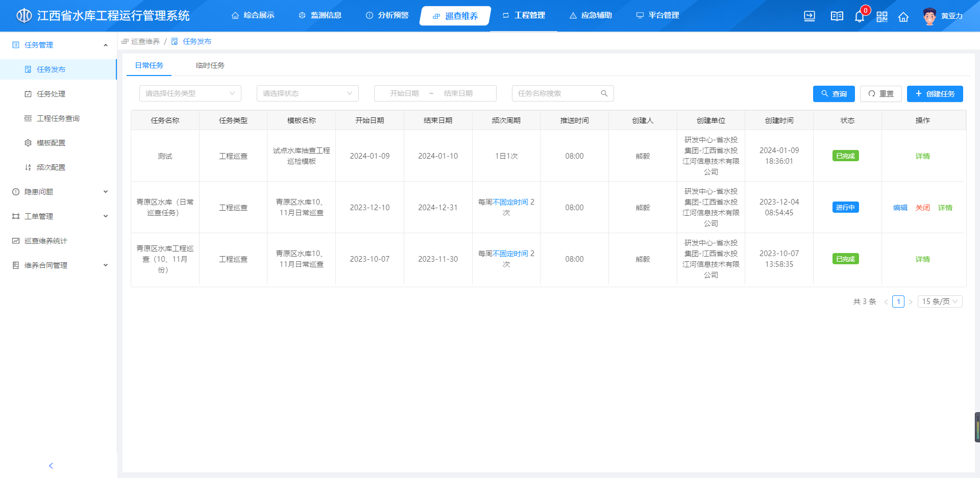Click the search magnifier in 任务名称搜索 field

tap(604, 93)
